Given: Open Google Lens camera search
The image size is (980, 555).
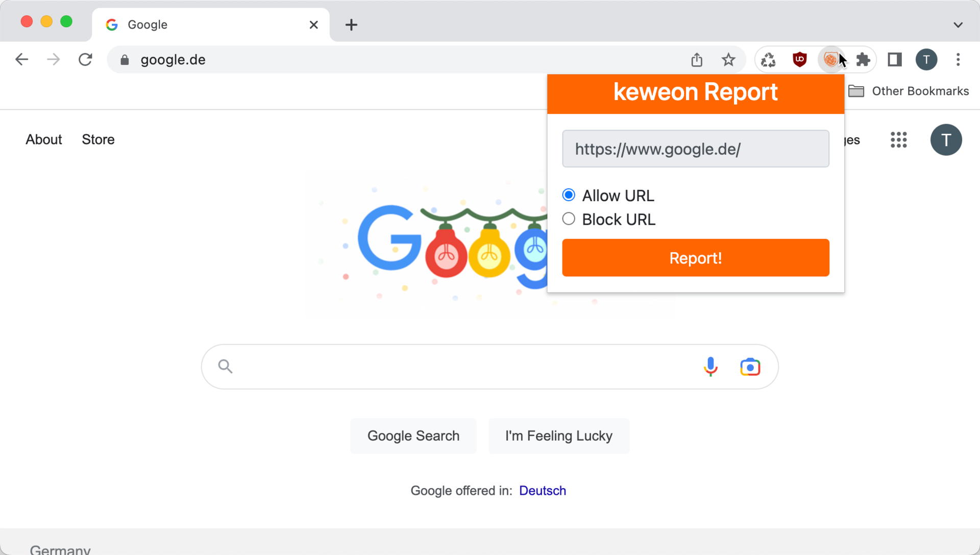Looking at the screenshot, I should 750,367.
